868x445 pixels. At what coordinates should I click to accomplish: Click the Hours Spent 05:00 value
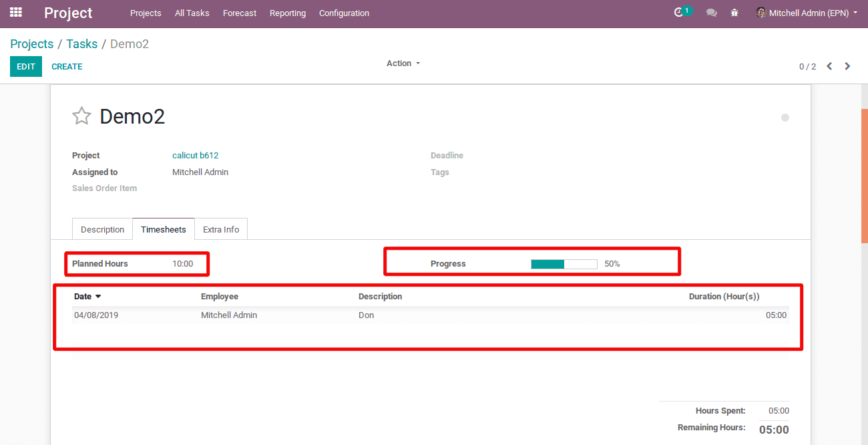(x=779, y=411)
